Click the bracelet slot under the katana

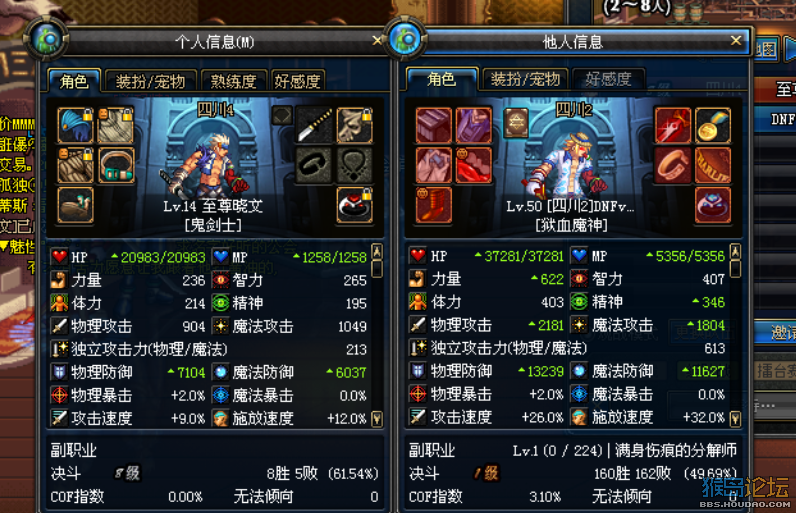314,165
